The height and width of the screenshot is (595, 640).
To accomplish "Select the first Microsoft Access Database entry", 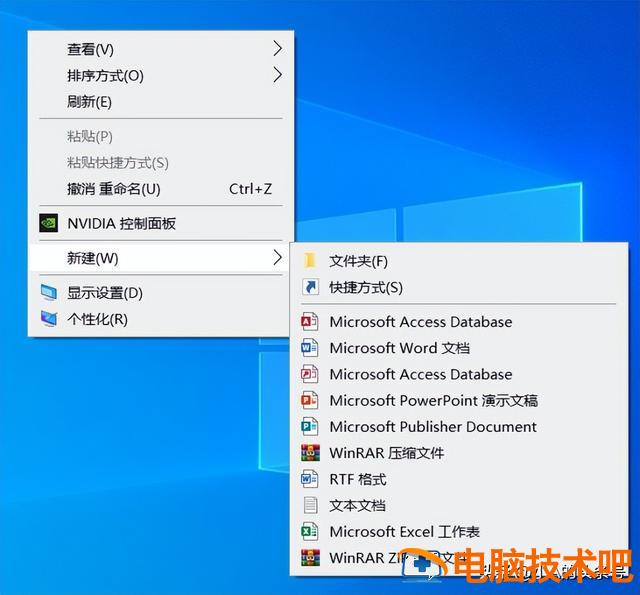I will (x=459, y=322).
